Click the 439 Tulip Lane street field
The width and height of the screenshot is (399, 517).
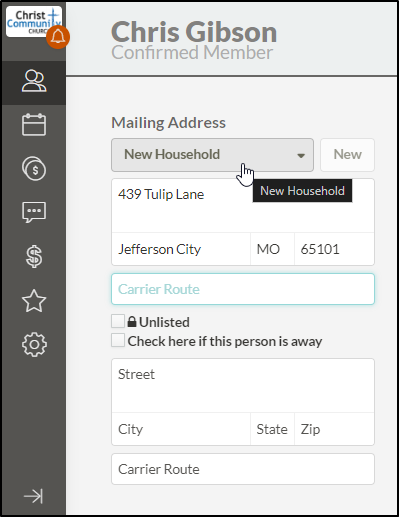[243, 206]
